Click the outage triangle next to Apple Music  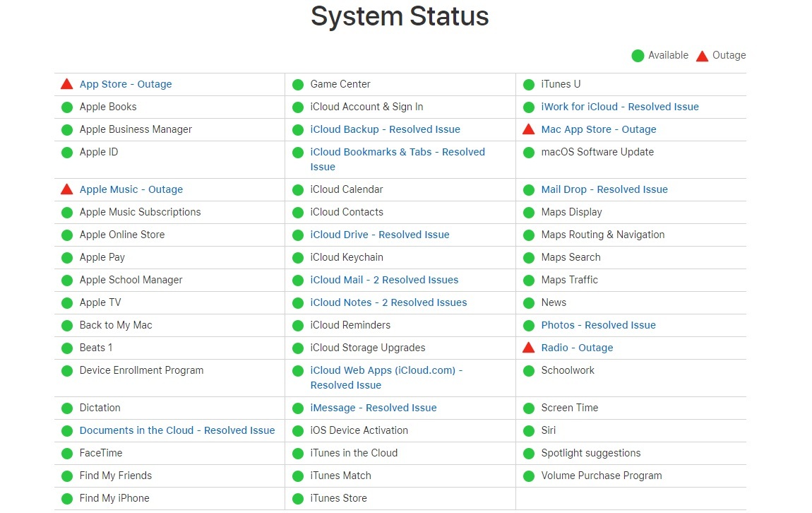coord(67,189)
